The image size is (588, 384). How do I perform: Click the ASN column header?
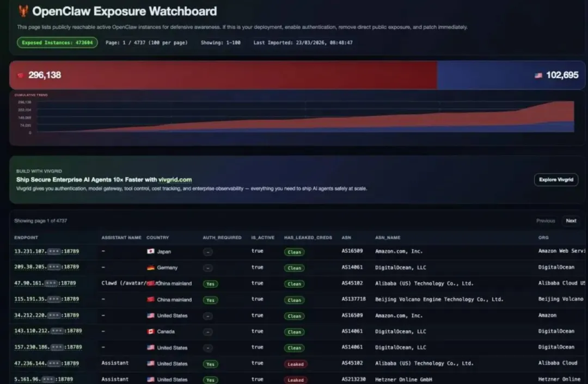[x=346, y=238]
